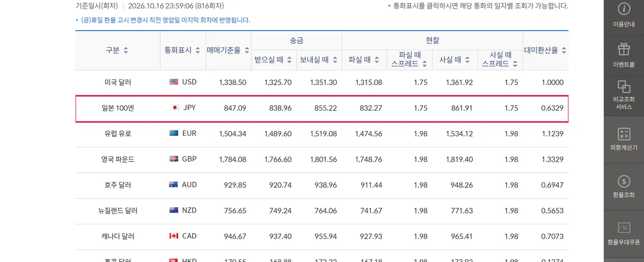Click the Australia flag icon for AUD
Viewport: 644px width, 262px height.
point(173,185)
